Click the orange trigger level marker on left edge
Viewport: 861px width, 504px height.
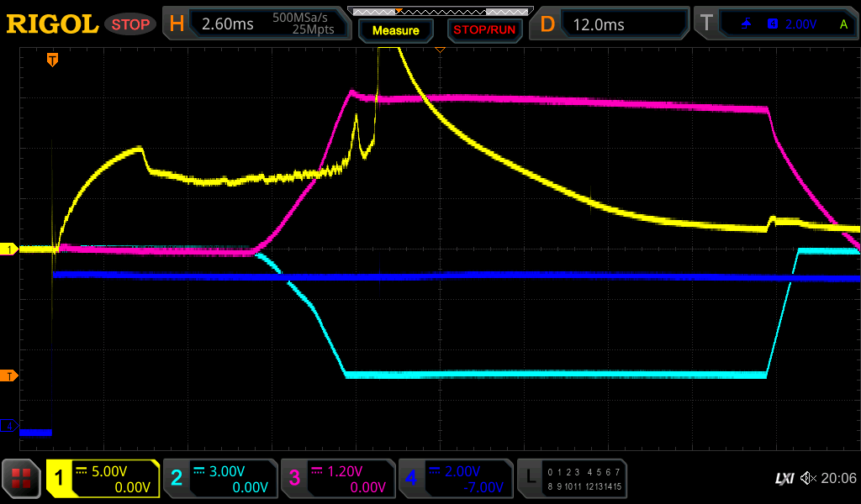[9, 375]
